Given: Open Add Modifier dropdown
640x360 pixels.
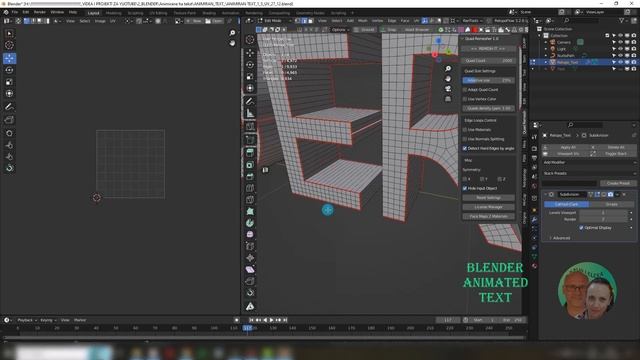Looking at the screenshot, I should pyautogui.click(x=589, y=162).
